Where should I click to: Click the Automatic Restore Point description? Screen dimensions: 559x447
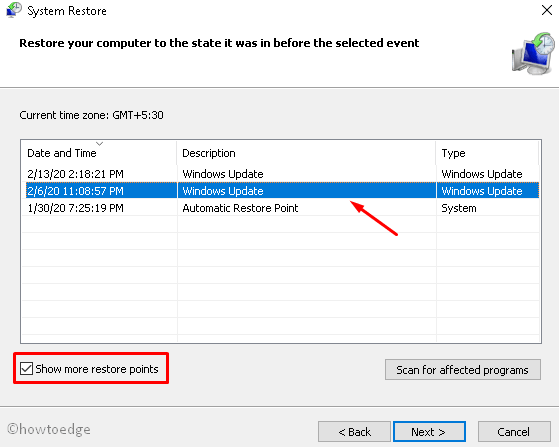tap(240, 208)
